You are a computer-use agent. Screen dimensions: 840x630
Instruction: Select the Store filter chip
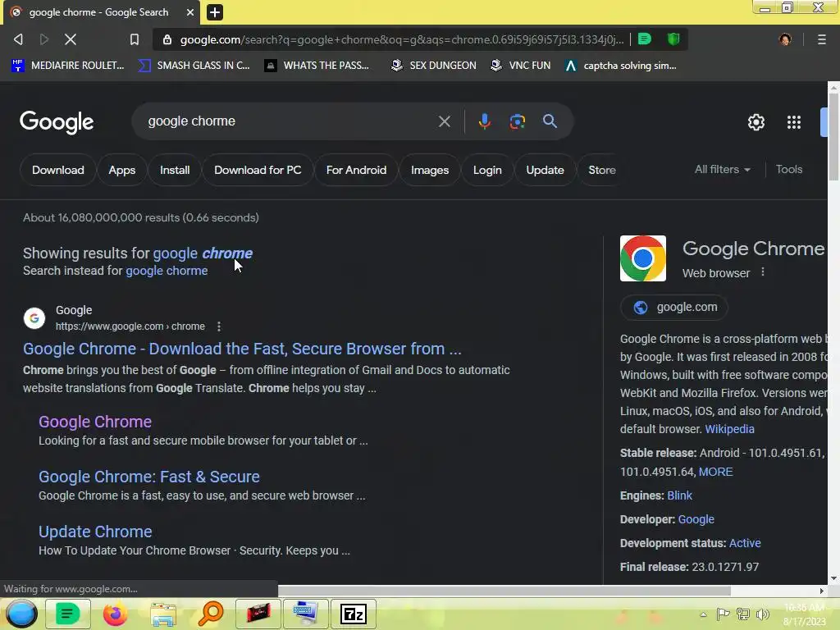[601, 170]
